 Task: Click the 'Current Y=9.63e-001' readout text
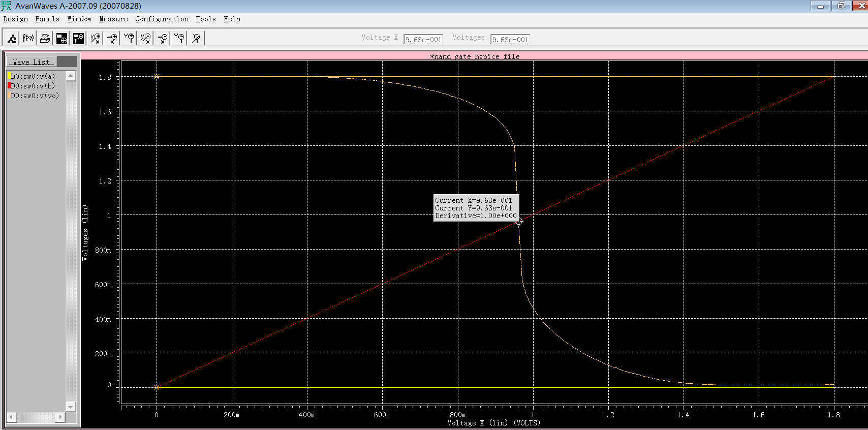coord(474,208)
